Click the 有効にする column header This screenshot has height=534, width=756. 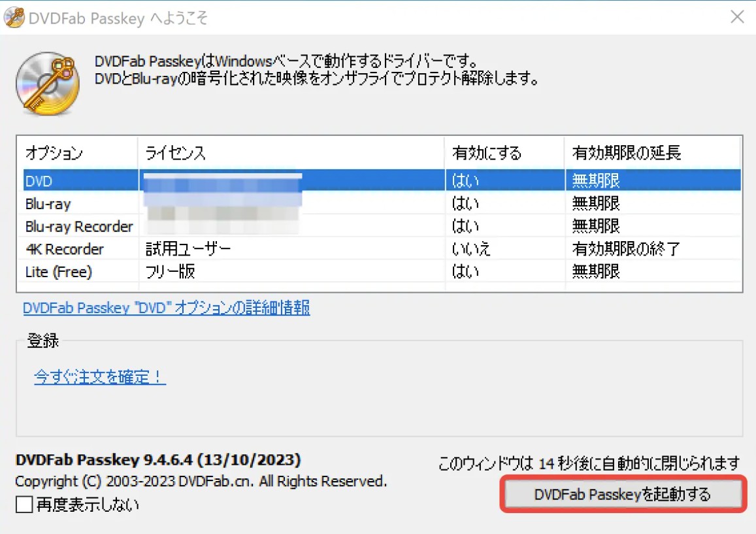(504, 153)
